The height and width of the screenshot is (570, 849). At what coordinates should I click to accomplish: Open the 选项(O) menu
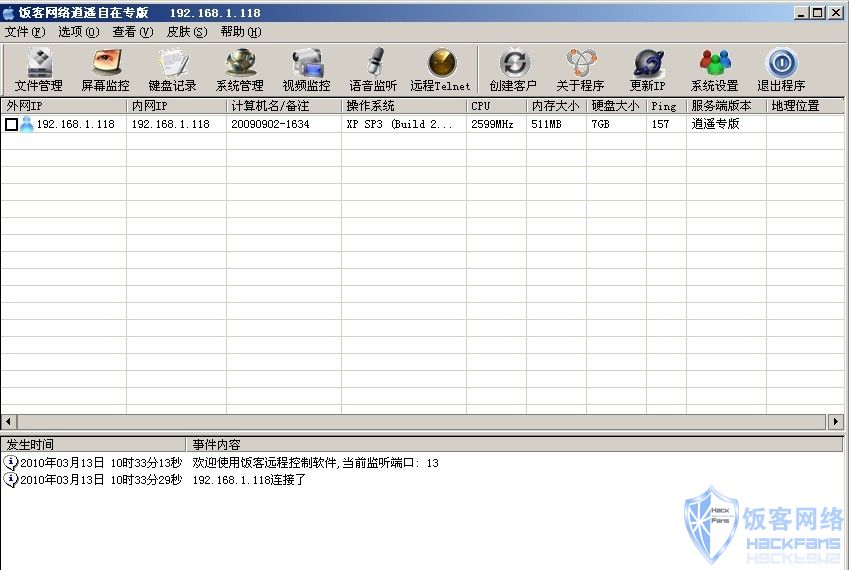pyautogui.click(x=79, y=32)
